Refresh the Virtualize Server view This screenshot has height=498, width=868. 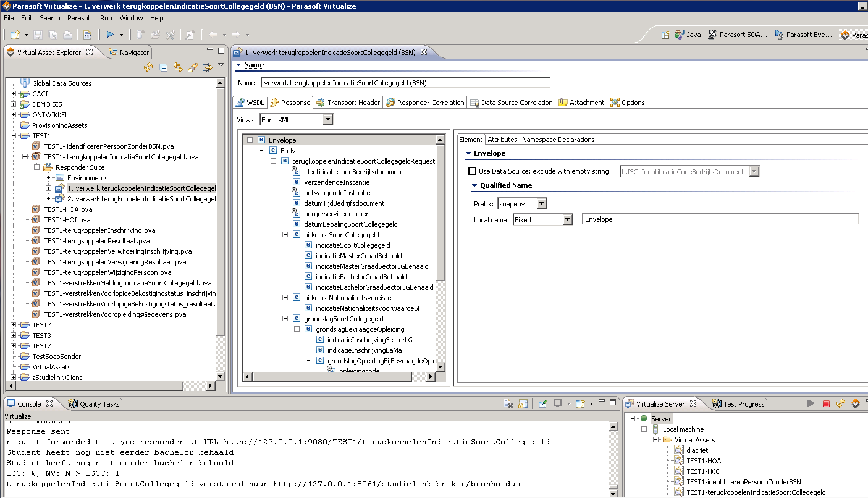click(841, 404)
